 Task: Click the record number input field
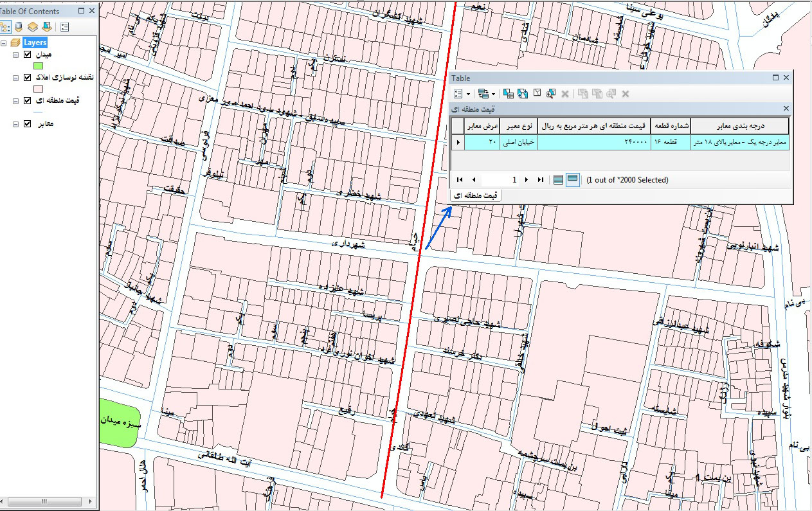coord(500,180)
